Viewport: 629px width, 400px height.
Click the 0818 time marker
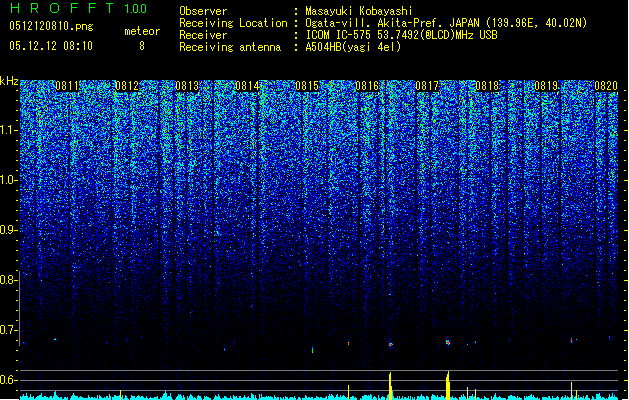point(487,86)
